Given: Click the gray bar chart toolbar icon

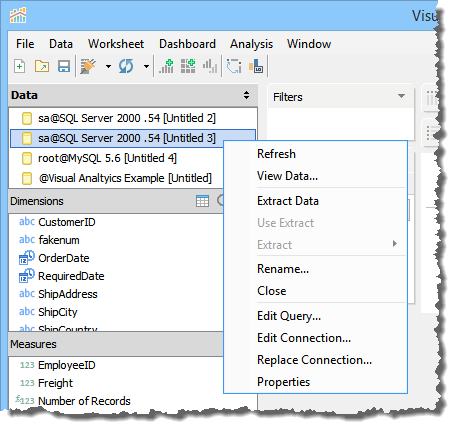Looking at the screenshot, I should click(x=210, y=66).
